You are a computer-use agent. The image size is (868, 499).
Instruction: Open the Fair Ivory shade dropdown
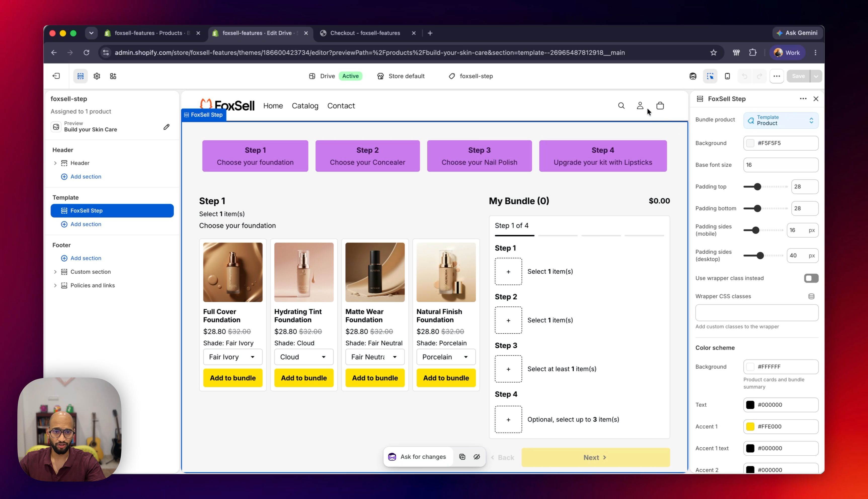tap(233, 357)
